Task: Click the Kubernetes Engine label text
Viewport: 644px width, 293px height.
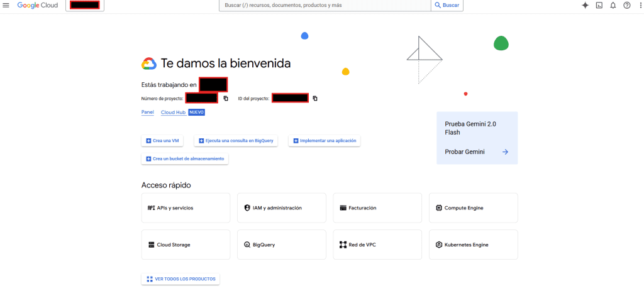Action: pos(467,245)
